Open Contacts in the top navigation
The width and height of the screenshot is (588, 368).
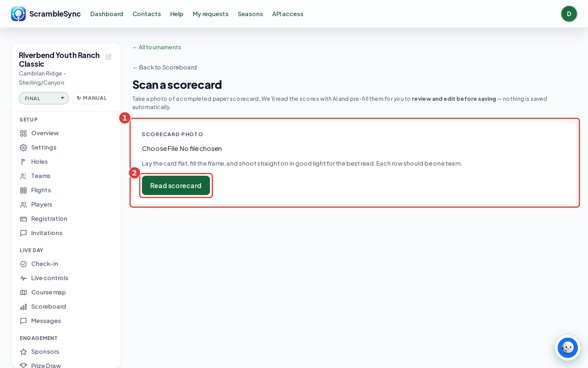147,14
